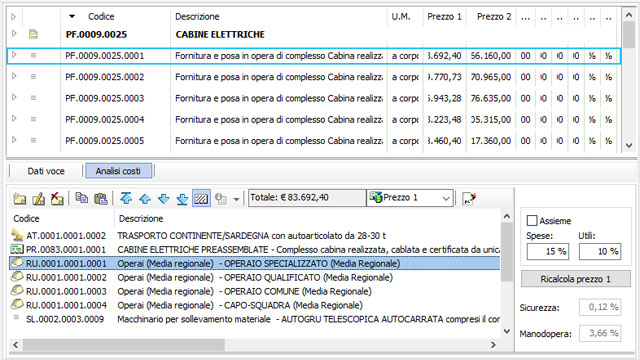640x360 pixels.
Task: Click the lines icon of SL.0002.0003.0009
Action: click(x=16, y=317)
